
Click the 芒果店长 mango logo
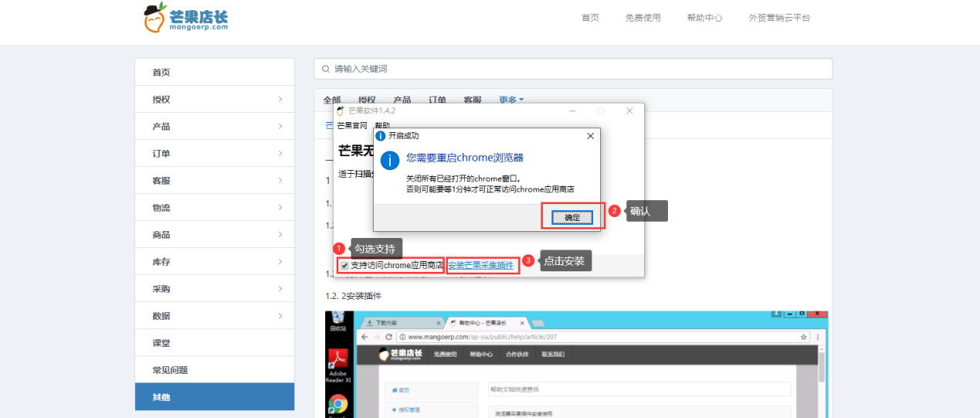tap(186, 17)
